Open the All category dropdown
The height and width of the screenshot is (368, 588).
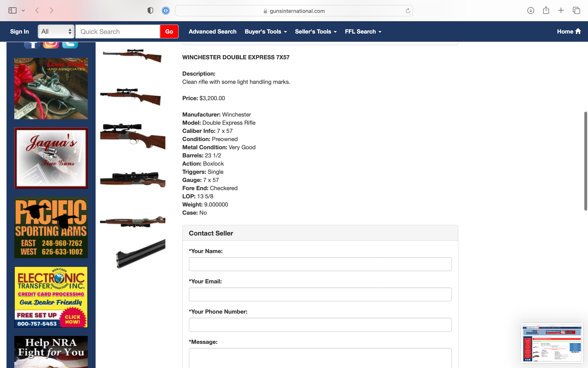(56, 31)
